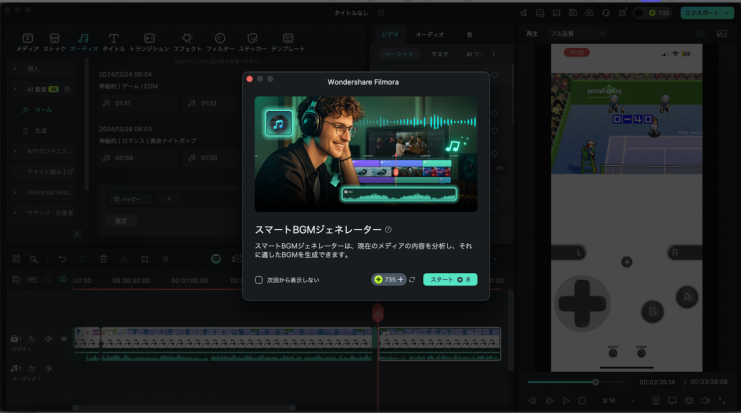The height and width of the screenshot is (414, 742).
Task: Click the apps grid icon with red dot
Action: [622, 13]
